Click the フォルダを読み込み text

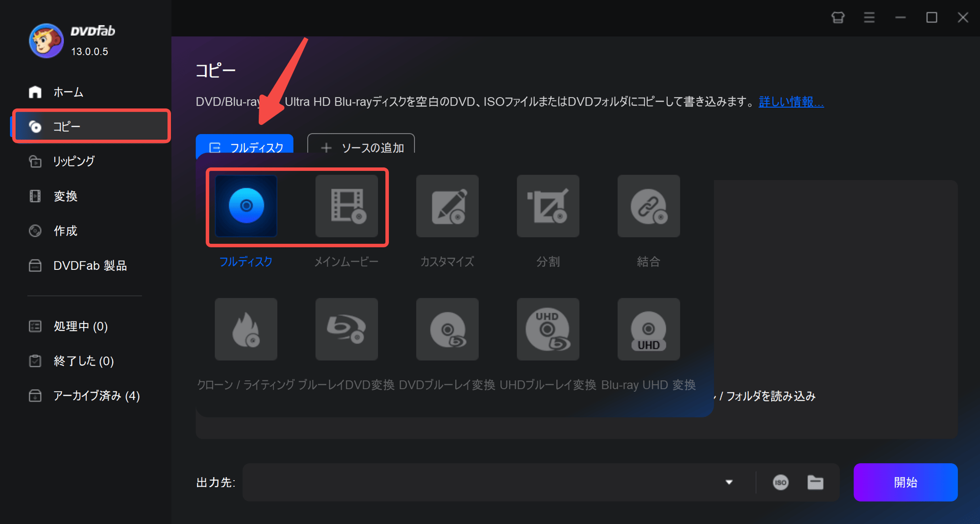pos(771,396)
